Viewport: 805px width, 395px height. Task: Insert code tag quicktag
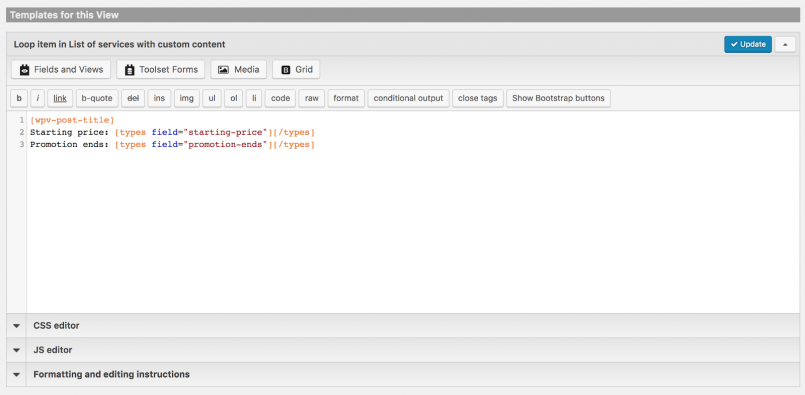280,98
